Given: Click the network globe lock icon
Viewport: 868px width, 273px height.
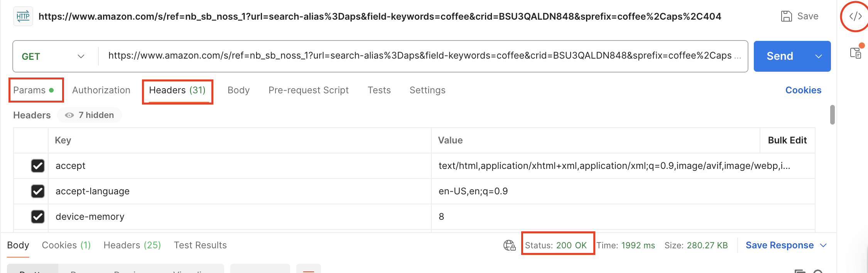Looking at the screenshot, I should [x=509, y=245].
